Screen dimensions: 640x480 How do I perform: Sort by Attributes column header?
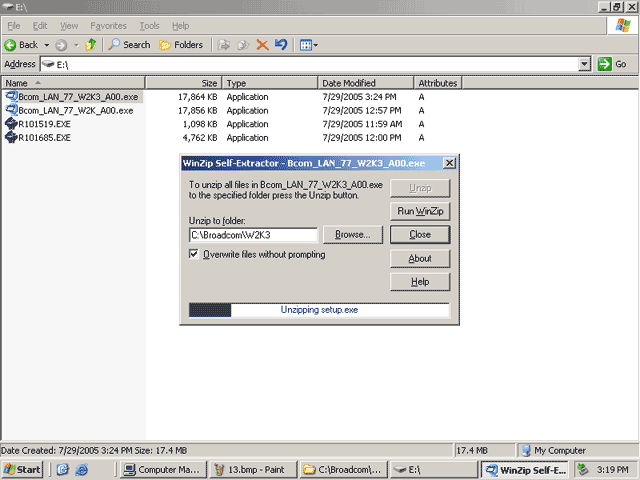438,83
